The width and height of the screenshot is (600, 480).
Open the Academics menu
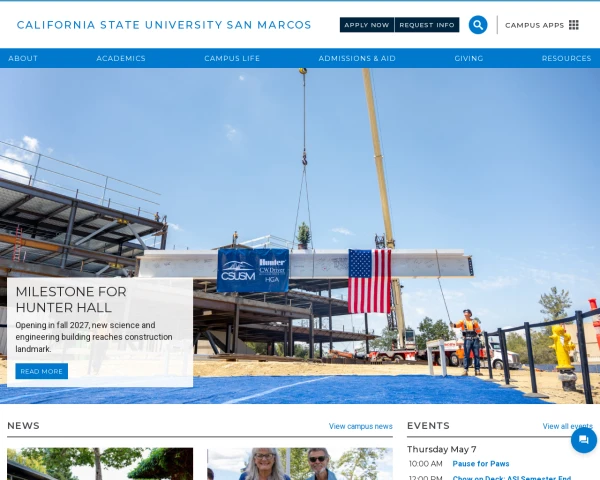click(121, 58)
